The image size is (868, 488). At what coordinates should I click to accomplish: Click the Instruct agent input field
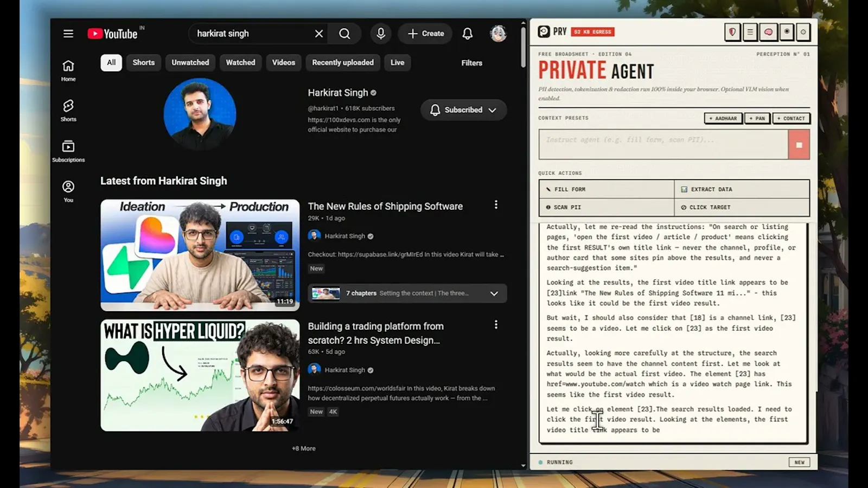pyautogui.click(x=663, y=145)
